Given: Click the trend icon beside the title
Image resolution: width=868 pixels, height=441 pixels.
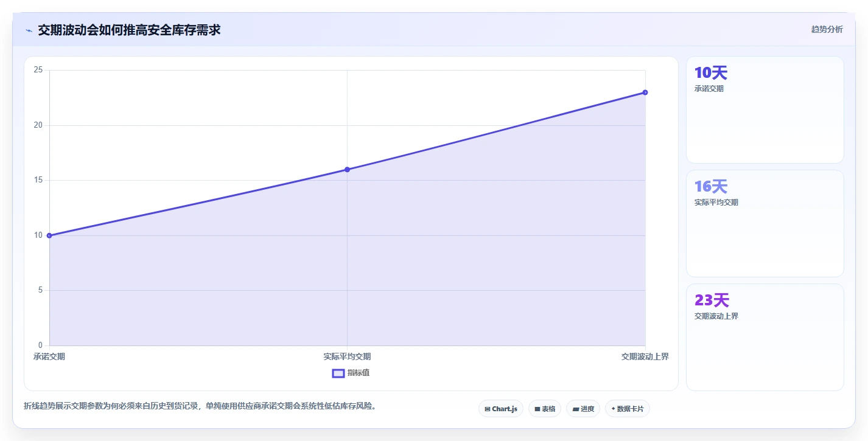Looking at the screenshot, I should (29, 30).
